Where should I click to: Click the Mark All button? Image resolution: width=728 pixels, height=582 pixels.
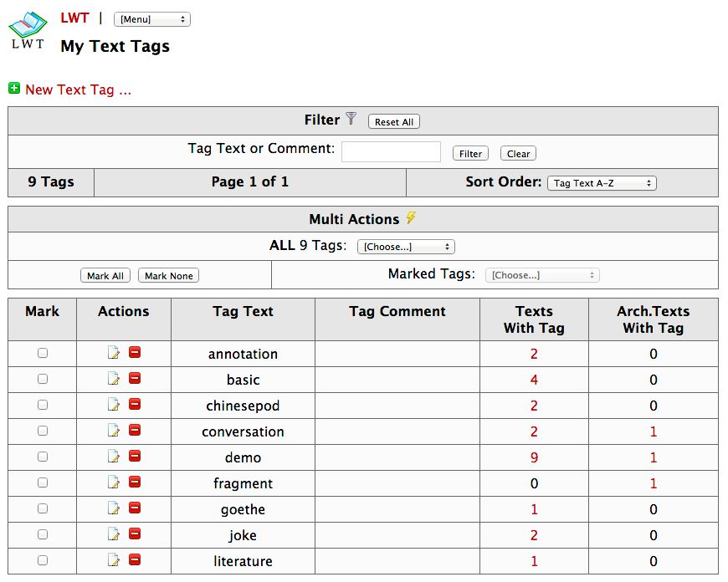pyautogui.click(x=105, y=276)
